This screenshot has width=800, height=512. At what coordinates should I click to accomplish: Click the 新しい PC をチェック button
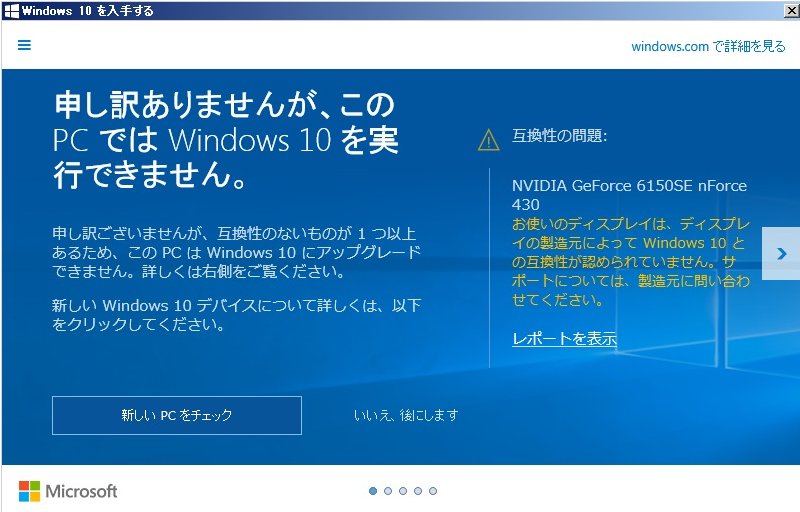click(x=177, y=415)
